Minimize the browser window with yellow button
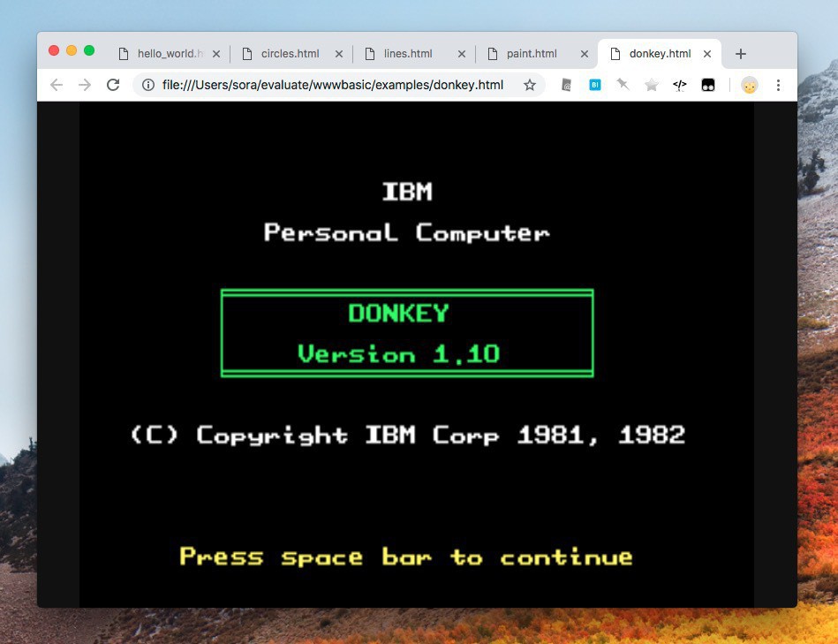838x644 pixels. click(71, 50)
